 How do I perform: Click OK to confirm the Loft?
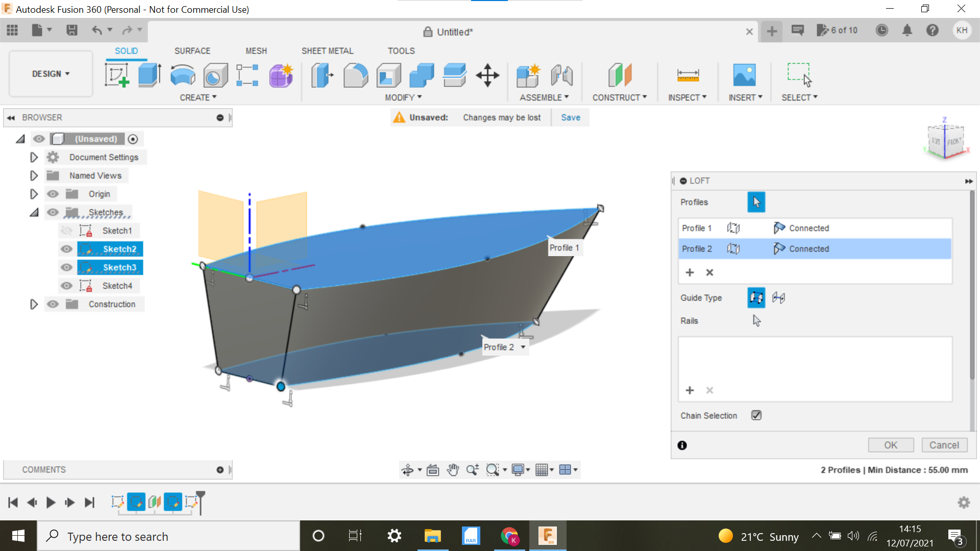click(x=891, y=445)
